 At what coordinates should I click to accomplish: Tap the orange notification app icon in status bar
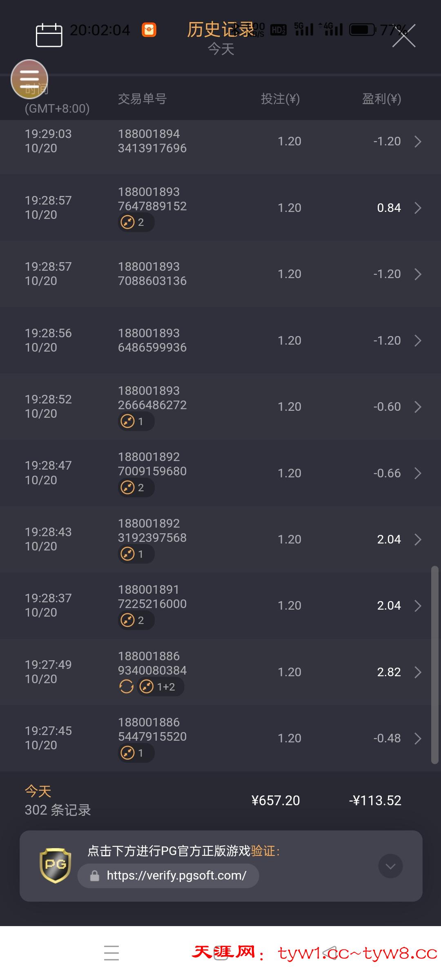click(x=149, y=30)
